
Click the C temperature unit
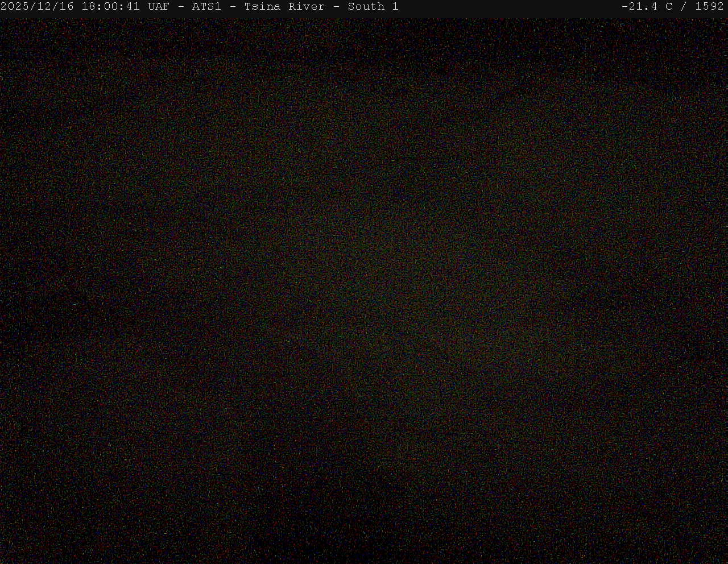coord(669,7)
